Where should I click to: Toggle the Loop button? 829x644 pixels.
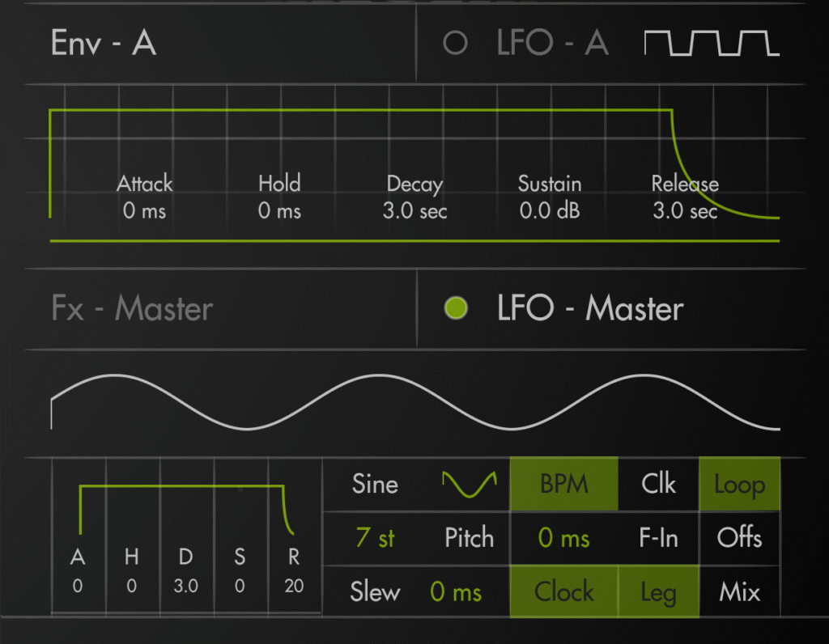coord(739,484)
